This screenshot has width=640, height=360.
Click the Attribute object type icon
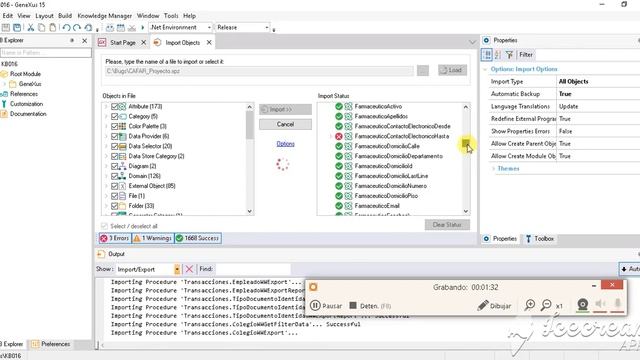click(122, 107)
